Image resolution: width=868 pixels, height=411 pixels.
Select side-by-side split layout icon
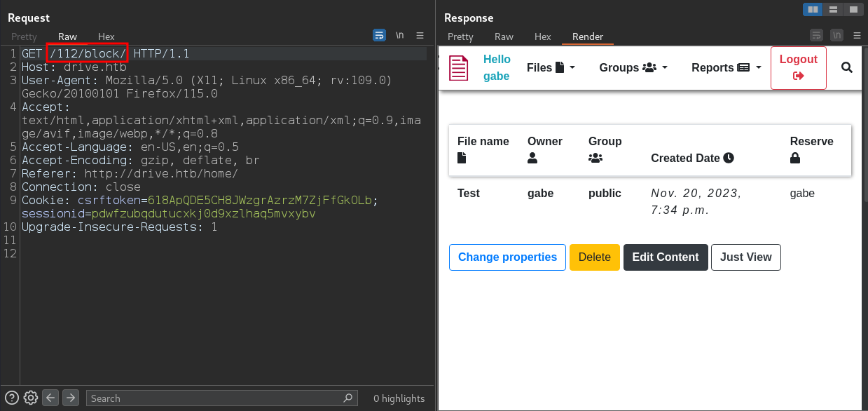click(x=813, y=9)
